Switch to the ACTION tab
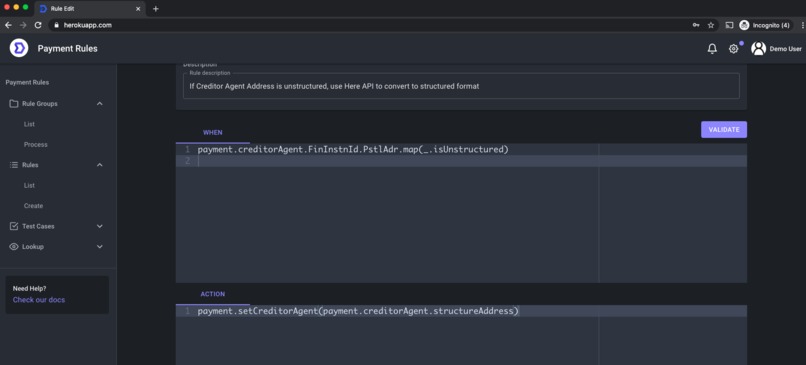This screenshot has height=365, width=806. pos(212,294)
